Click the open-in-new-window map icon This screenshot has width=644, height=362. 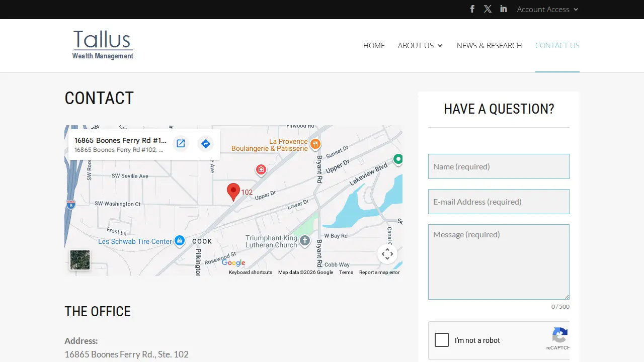pos(181,144)
